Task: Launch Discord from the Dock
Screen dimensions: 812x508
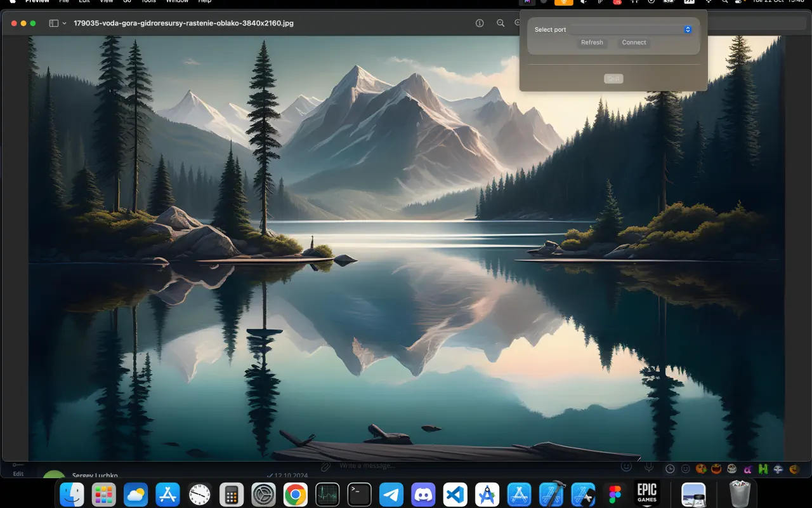Action: (x=423, y=493)
